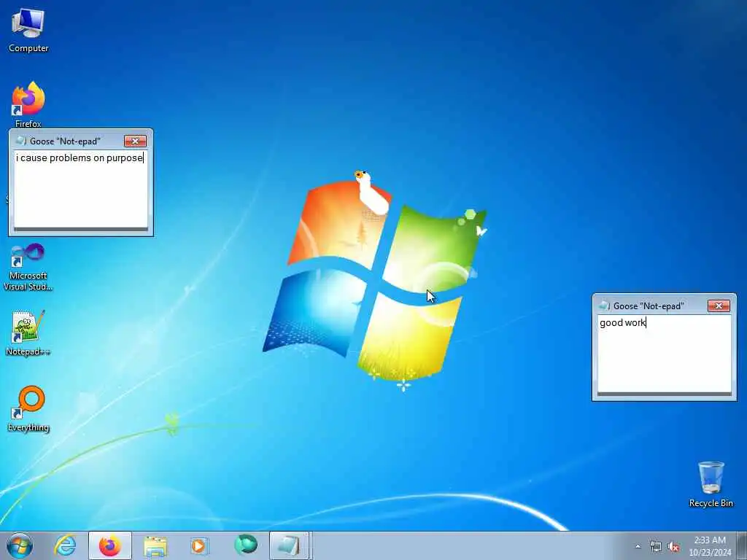Open Windows Explorer folder in taskbar
This screenshot has height=560, width=747.
[155, 545]
